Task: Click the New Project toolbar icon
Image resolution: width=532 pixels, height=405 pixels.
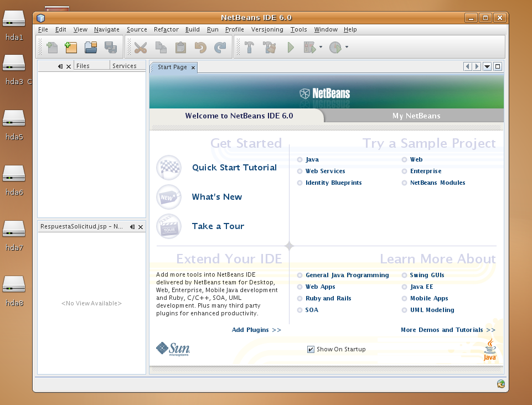Action: point(71,47)
